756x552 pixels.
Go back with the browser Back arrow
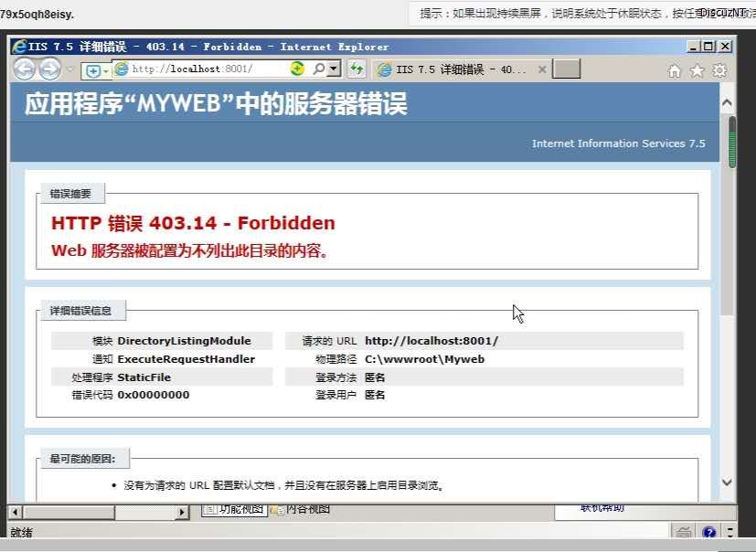(24, 69)
